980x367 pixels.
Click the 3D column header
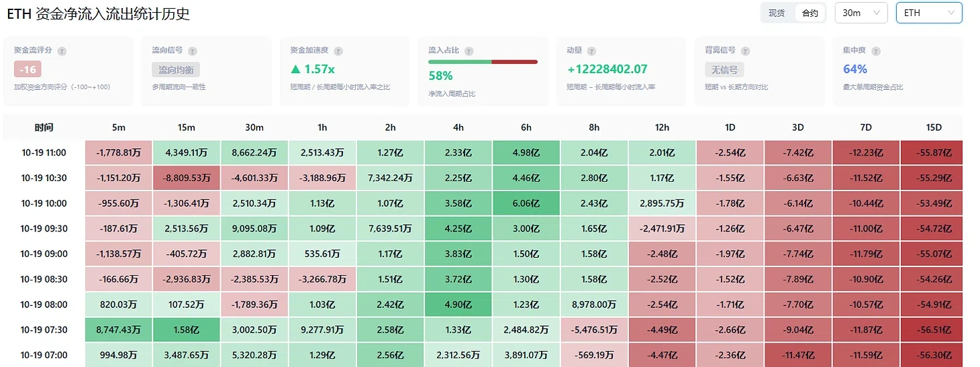click(797, 127)
